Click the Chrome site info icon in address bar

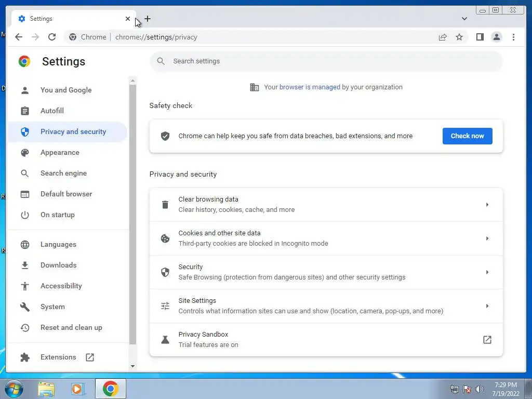(73, 37)
